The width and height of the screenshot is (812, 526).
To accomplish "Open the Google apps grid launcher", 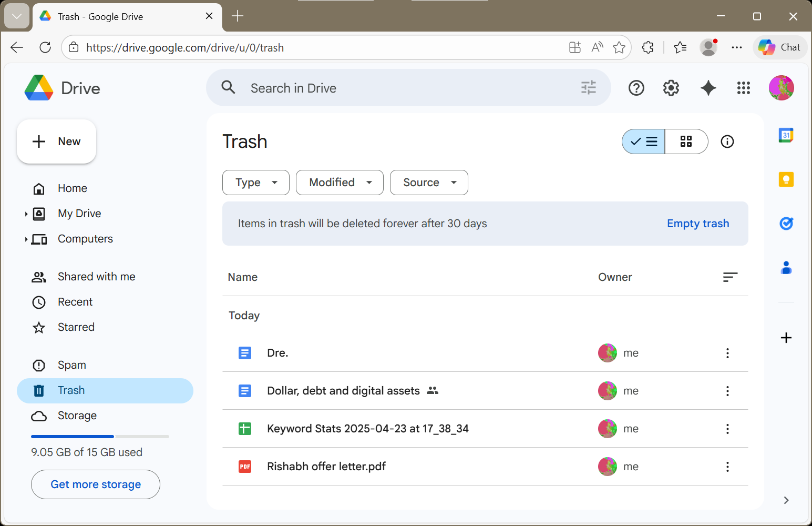I will point(744,88).
